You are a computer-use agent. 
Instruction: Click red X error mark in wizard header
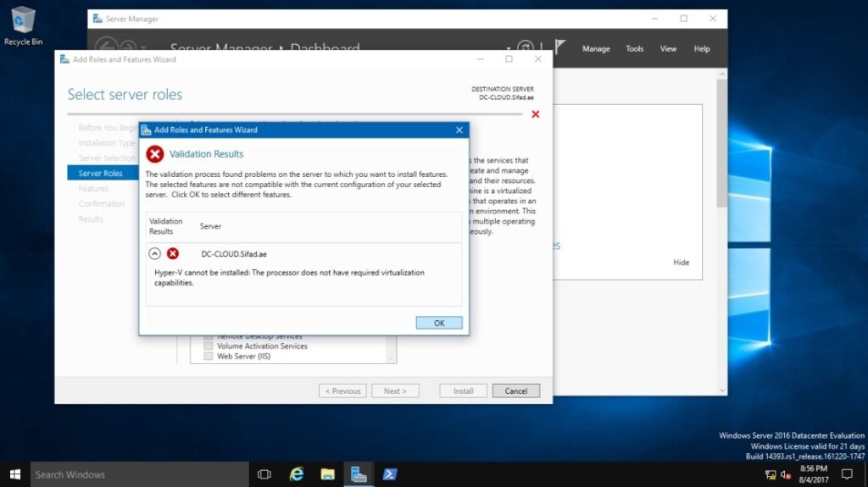[x=536, y=114]
